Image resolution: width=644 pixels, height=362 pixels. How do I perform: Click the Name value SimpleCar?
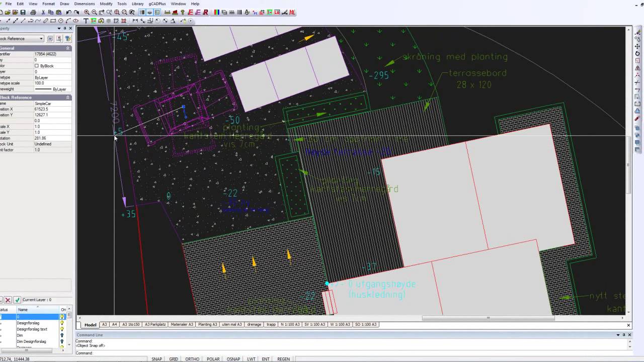click(52, 103)
